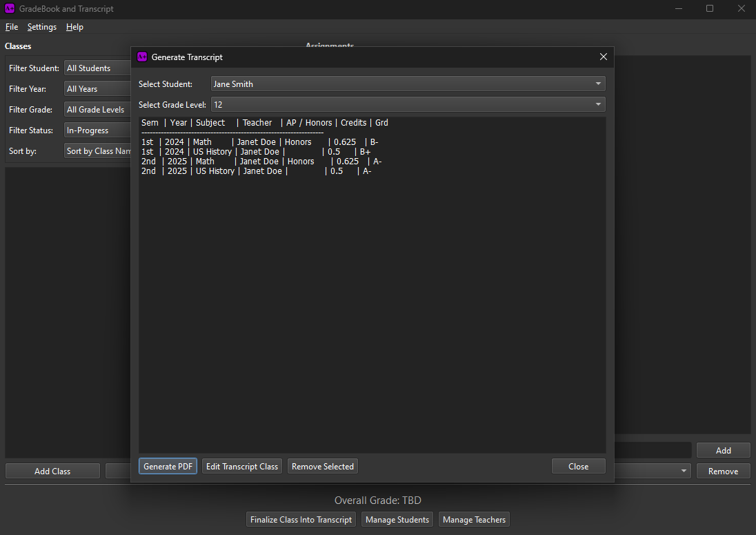This screenshot has height=535, width=756.
Task: Open the File menu
Action: (x=12, y=27)
